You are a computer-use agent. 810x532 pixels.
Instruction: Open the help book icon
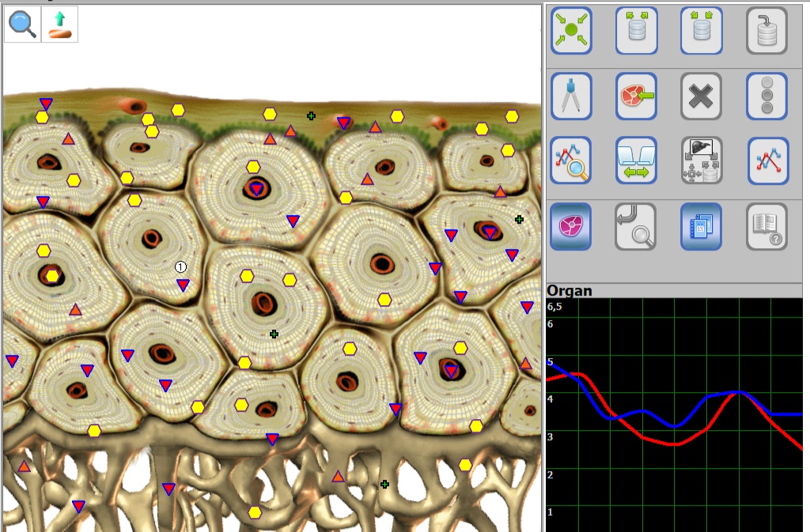(766, 226)
